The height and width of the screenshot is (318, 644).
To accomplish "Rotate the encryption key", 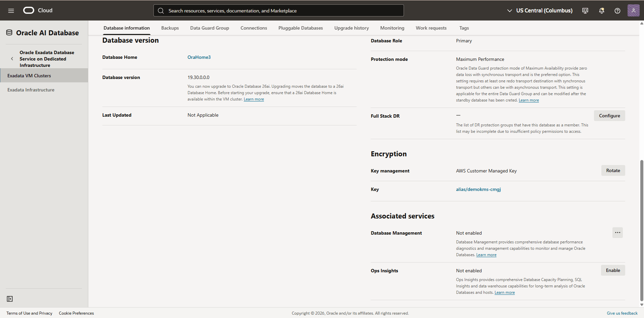I will coord(613,170).
